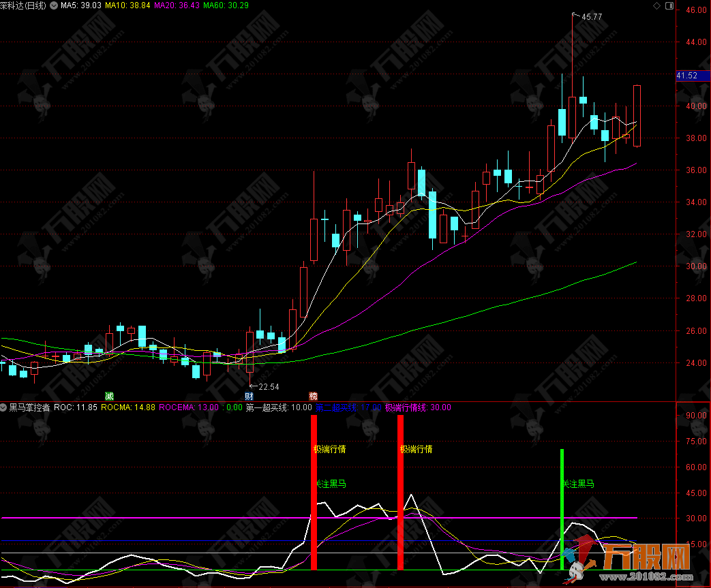Click the 90.00 indicator axis label
This screenshot has height=588, width=711.
click(696, 415)
